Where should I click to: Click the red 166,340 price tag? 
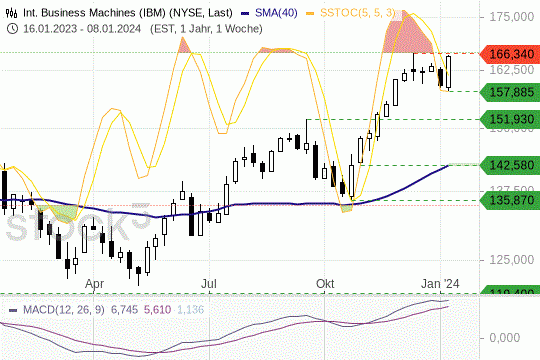coord(510,54)
